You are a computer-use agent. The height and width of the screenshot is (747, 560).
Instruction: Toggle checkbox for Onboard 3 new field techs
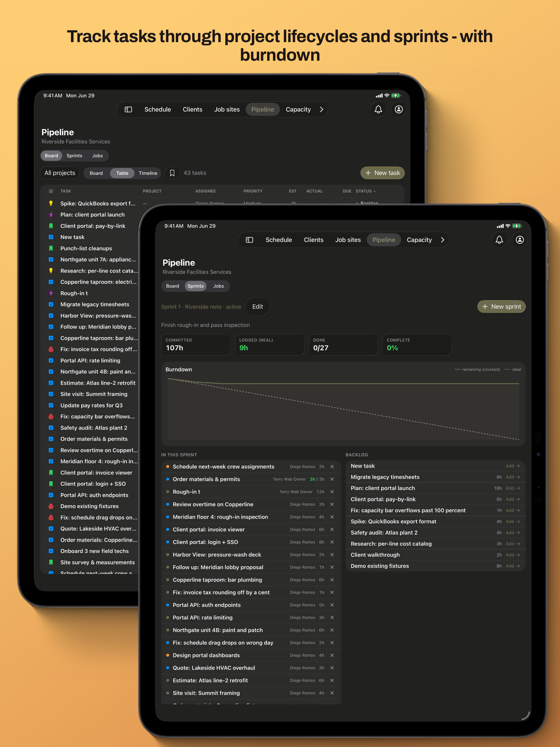(x=51, y=551)
